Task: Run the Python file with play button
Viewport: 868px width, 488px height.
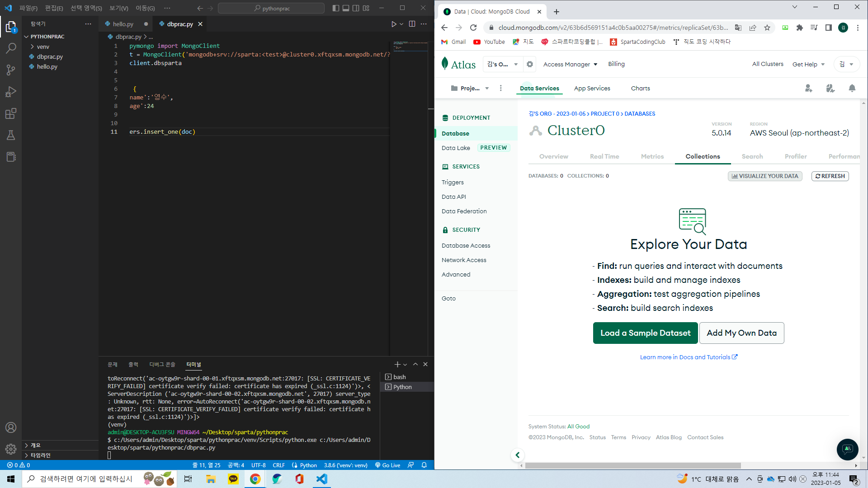Action: click(x=394, y=24)
